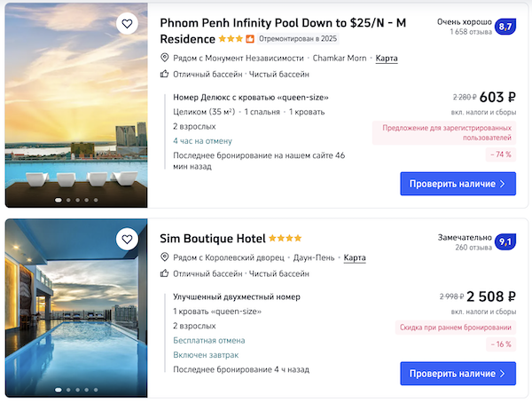Viewport: 532px width, 403px height.
Task: Click thumbs-up icon in Sim Boutique listing
Action: click(x=164, y=273)
